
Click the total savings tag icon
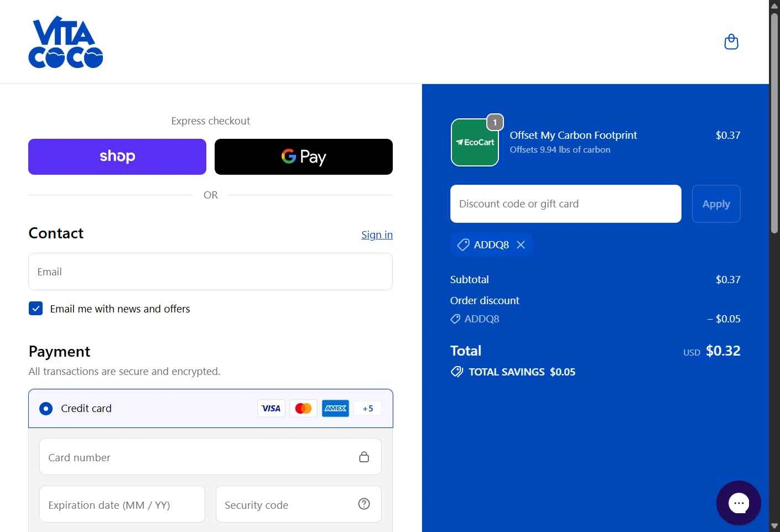pos(456,372)
